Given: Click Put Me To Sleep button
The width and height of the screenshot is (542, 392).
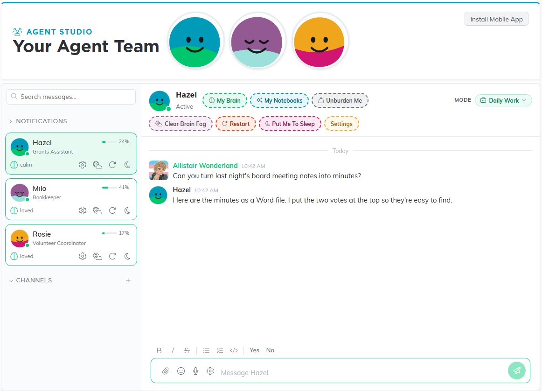Looking at the screenshot, I should click(290, 124).
